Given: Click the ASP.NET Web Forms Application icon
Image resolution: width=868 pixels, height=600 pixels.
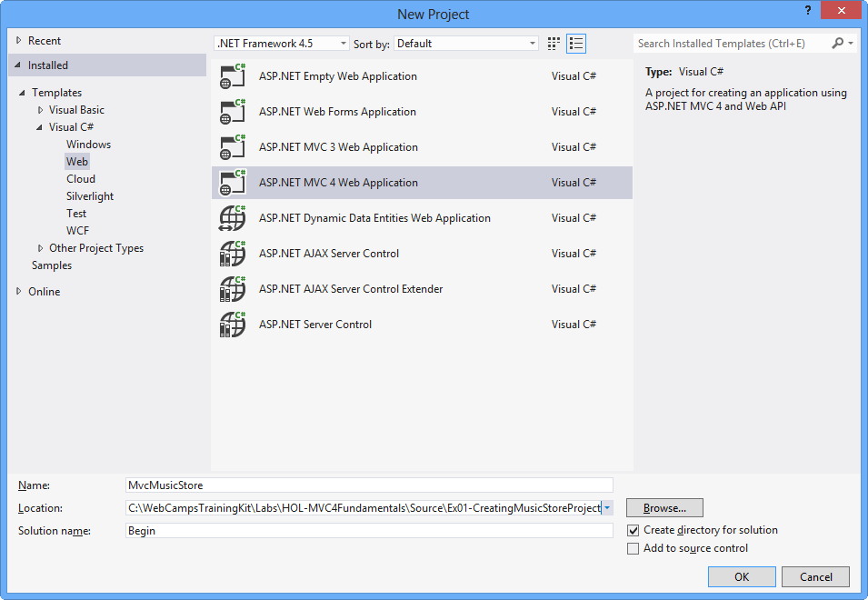Looking at the screenshot, I should pos(232,111).
